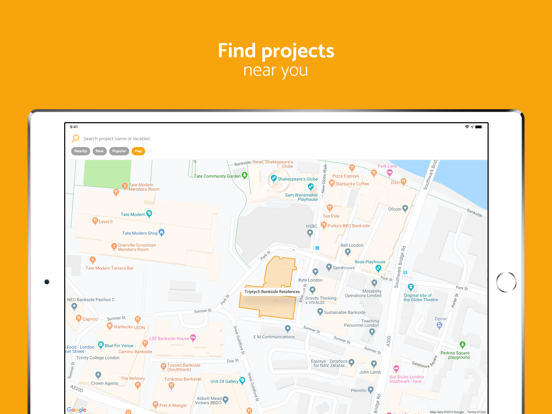Focus the search project name or location field
This screenshot has width=552, height=414.
(116, 139)
